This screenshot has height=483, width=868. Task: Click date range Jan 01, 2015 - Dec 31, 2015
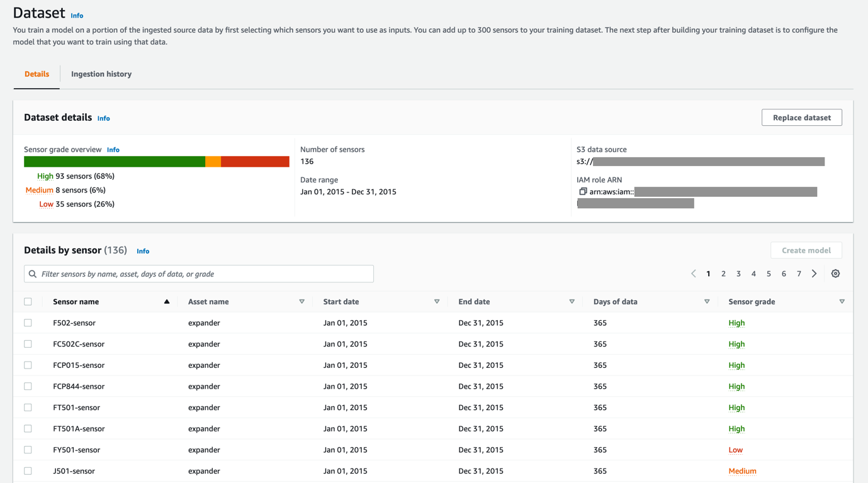pos(348,192)
